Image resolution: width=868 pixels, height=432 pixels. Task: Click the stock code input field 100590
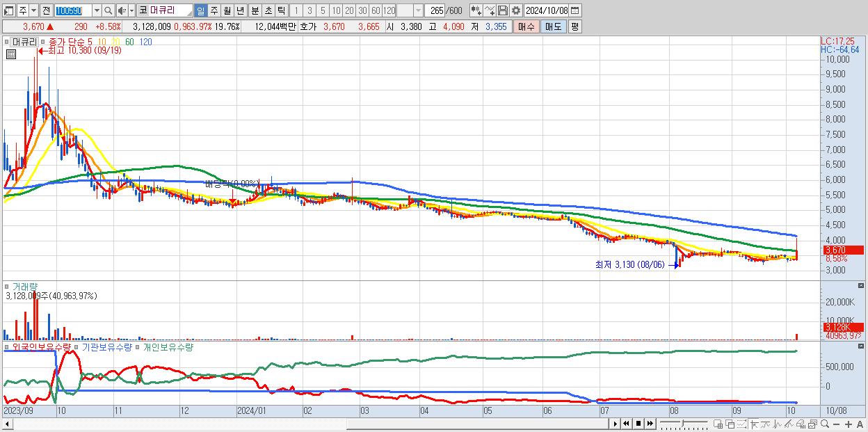click(72, 10)
